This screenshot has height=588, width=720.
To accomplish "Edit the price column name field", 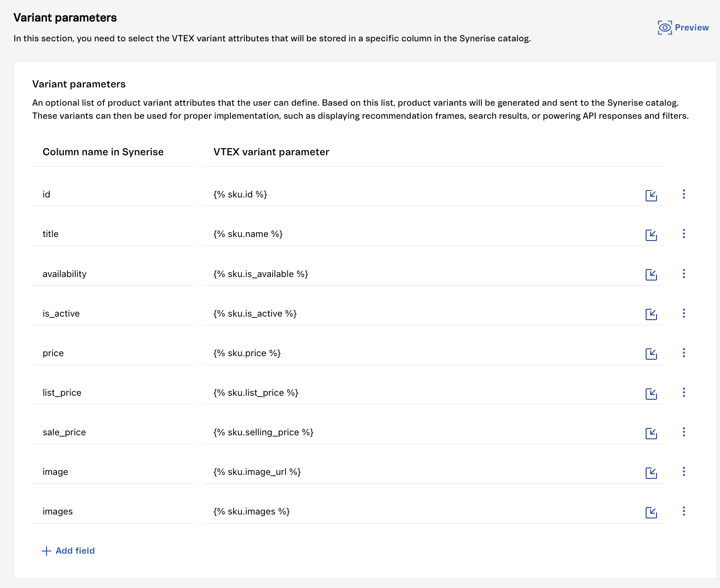I will [x=113, y=353].
